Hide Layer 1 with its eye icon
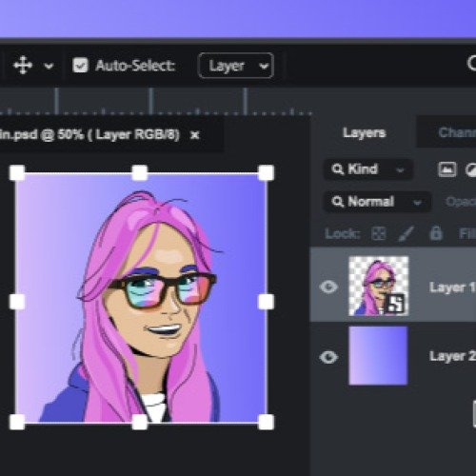The image size is (476, 476). (x=328, y=287)
